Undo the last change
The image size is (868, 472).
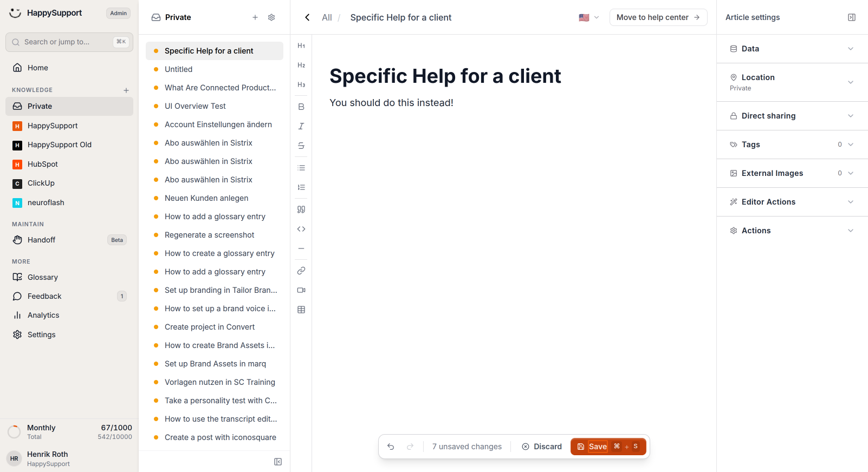click(391, 447)
